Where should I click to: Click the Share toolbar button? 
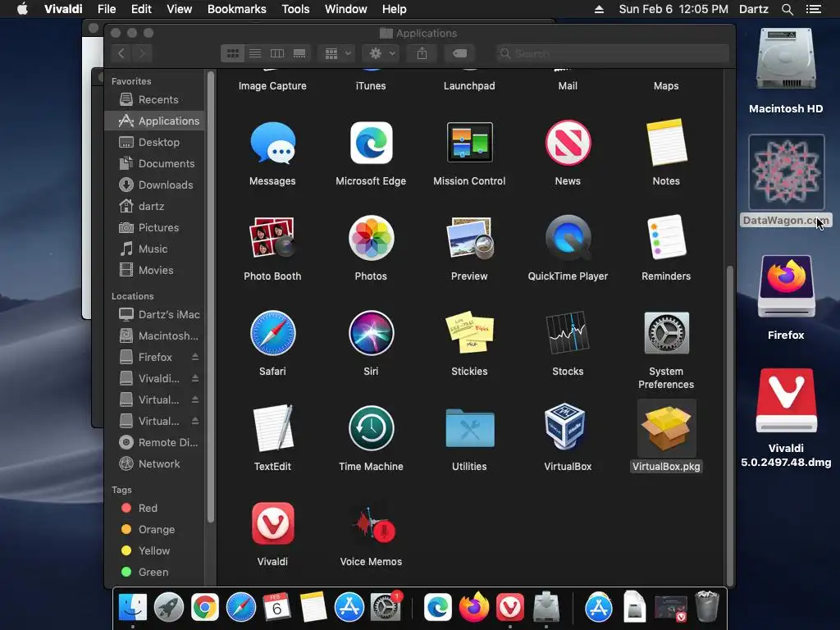click(x=422, y=53)
